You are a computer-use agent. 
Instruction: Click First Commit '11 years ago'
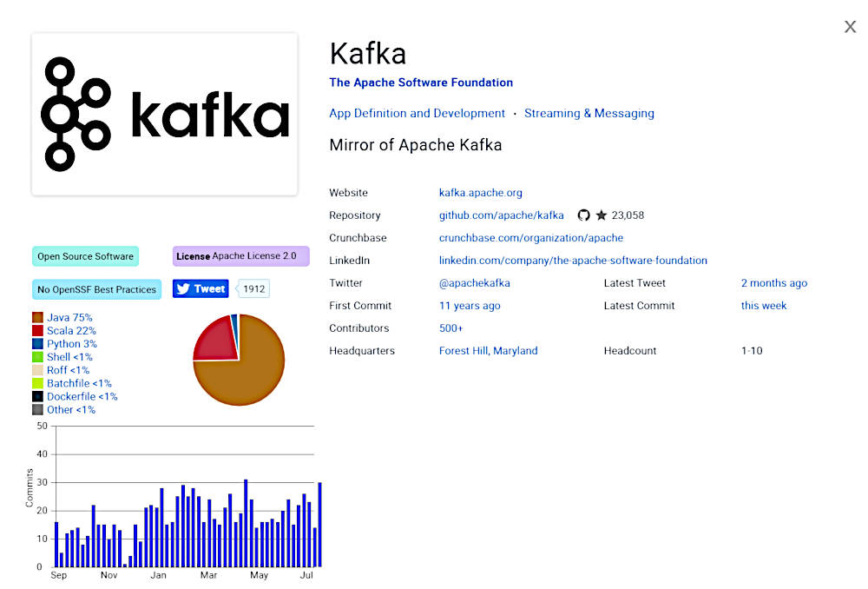[x=470, y=305]
